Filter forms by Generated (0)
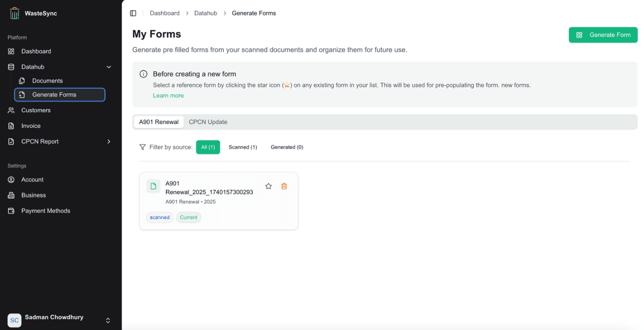 click(287, 147)
